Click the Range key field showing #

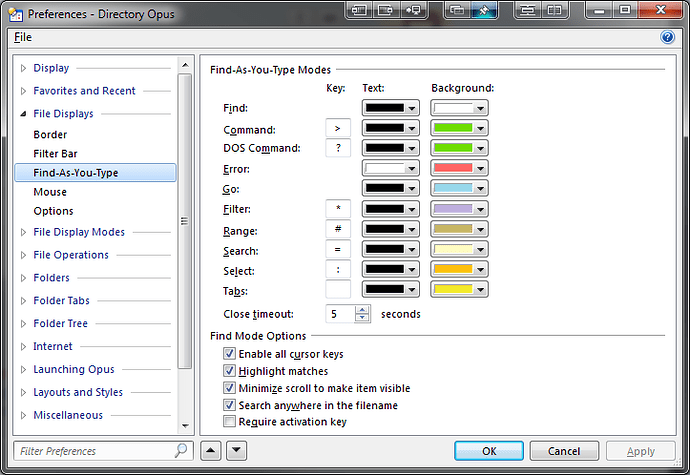(x=338, y=229)
